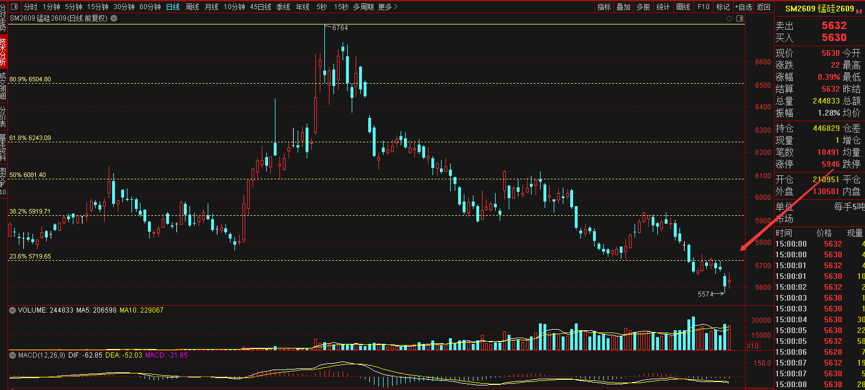Select the 15分钟 timeframe

pyautogui.click(x=98, y=7)
